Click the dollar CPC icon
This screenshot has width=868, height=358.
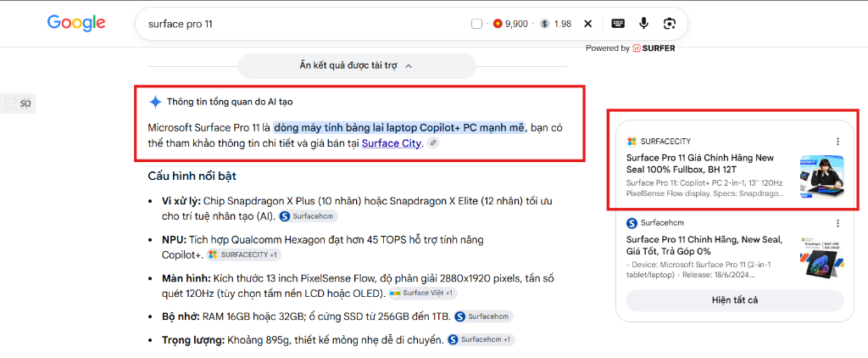[545, 24]
